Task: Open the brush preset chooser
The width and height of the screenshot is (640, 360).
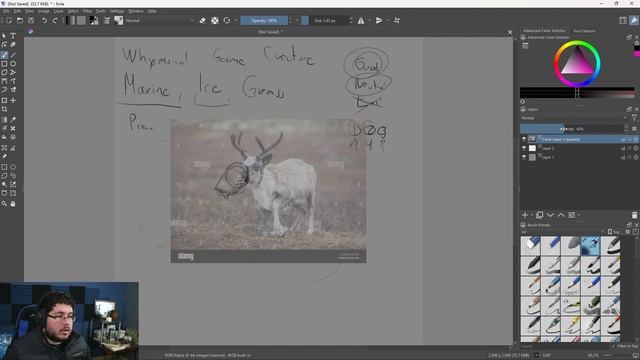Action: pos(119,20)
